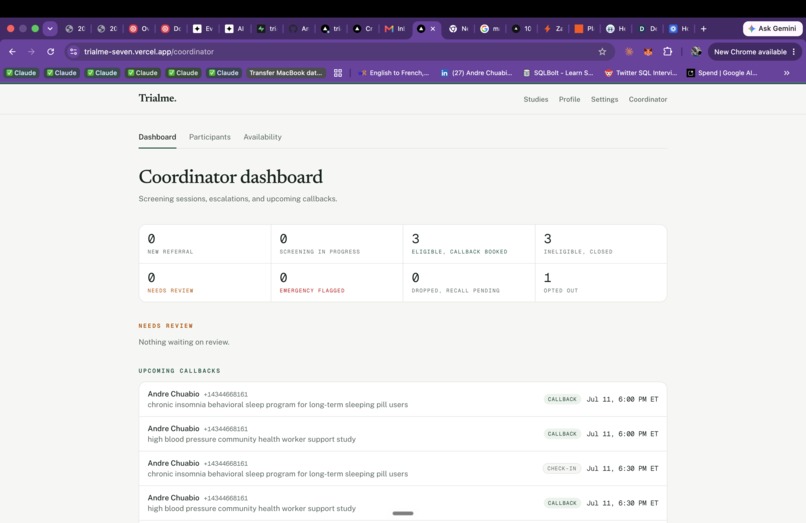Click the Opted Out stat card
The width and height of the screenshot is (806, 523).
tap(601, 282)
